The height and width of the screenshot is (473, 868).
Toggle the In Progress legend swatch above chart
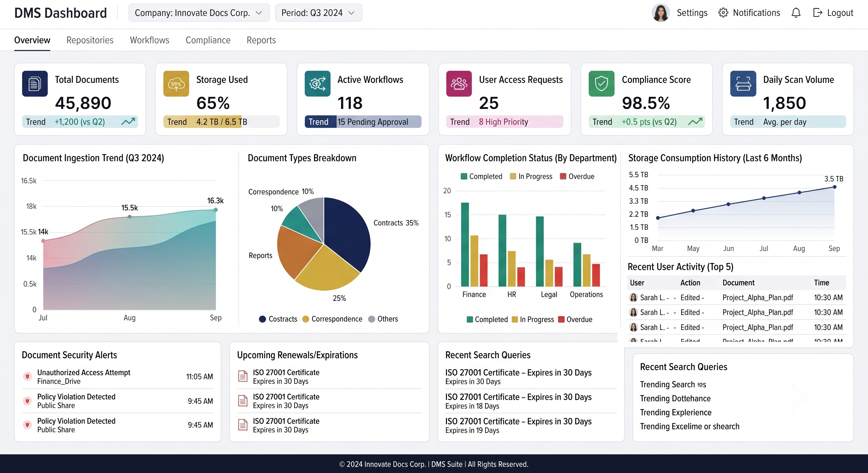tap(513, 176)
